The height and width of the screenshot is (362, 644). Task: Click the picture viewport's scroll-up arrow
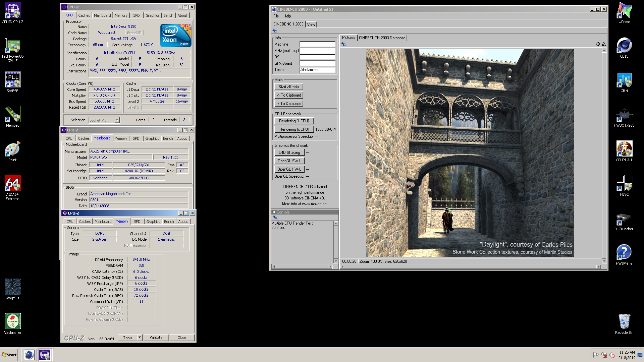604,50
